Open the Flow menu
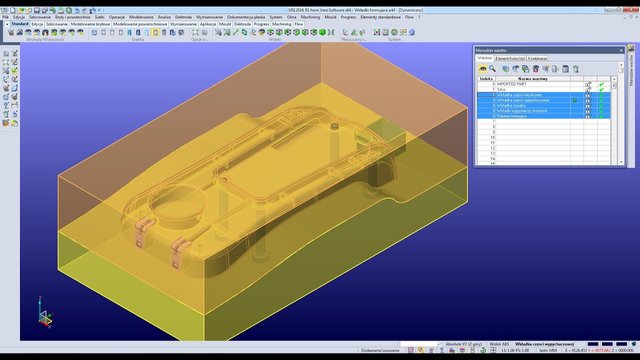The width and height of the screenshot is (640, 360). pos(409,17)
